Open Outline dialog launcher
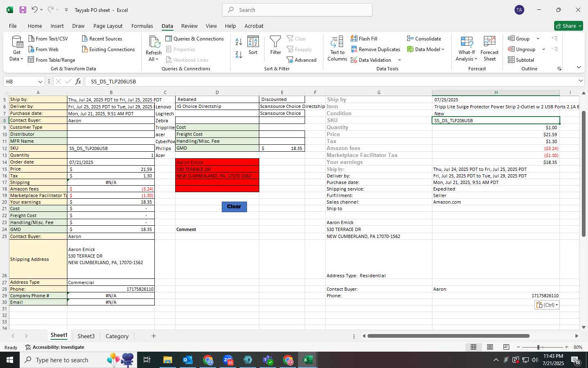The width and height of the screenshot is (588, 368). pyautogui.click(x=559, y=69)
